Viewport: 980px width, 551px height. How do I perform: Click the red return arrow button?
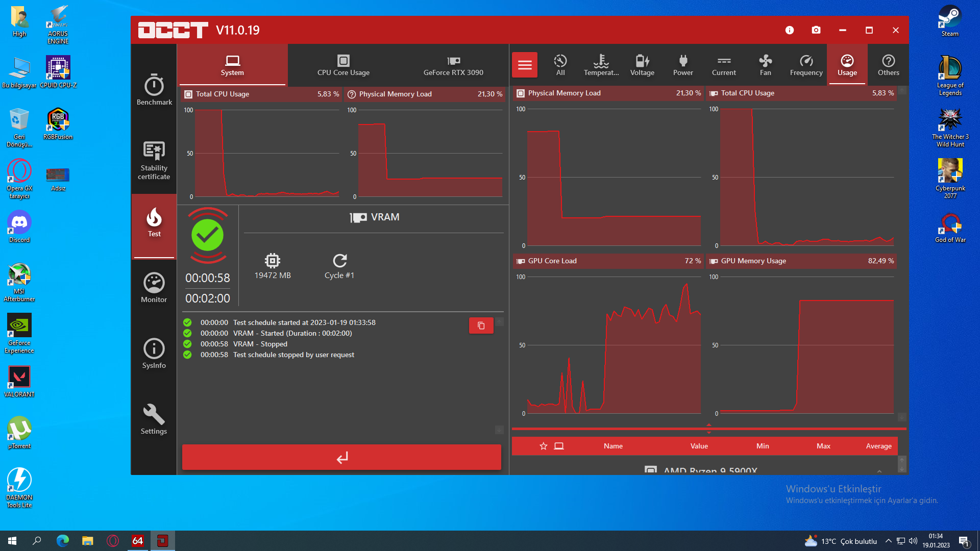pyautogui.click(x=341, y=457)
